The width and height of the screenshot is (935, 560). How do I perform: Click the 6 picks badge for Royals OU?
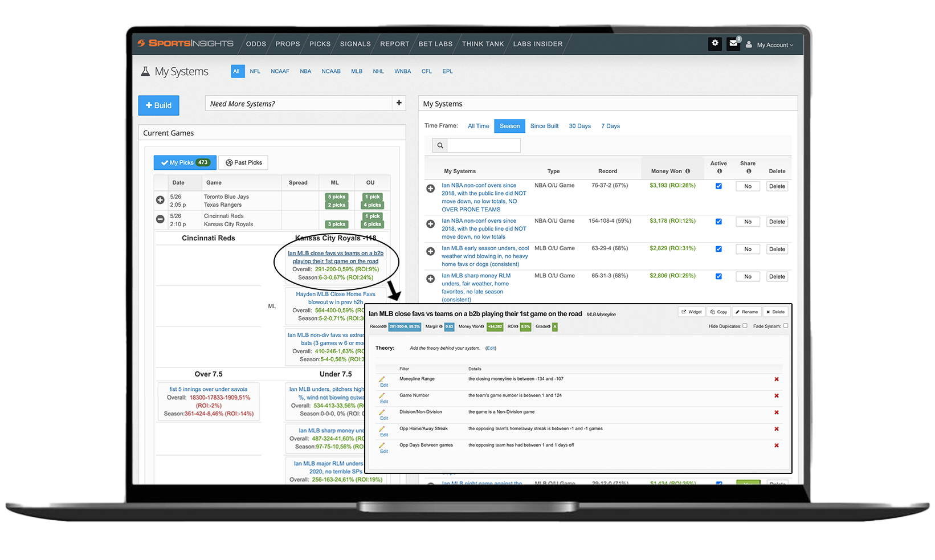[373, 224]
